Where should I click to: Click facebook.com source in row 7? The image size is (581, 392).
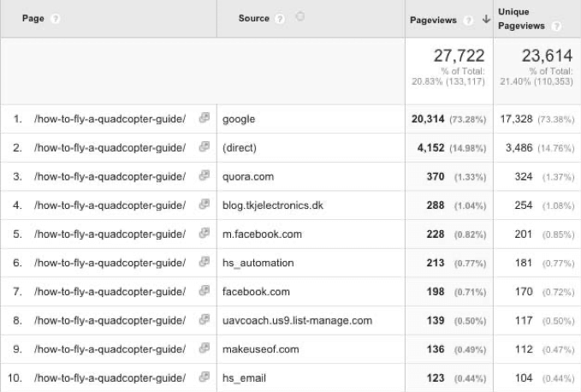click(256, 292)
